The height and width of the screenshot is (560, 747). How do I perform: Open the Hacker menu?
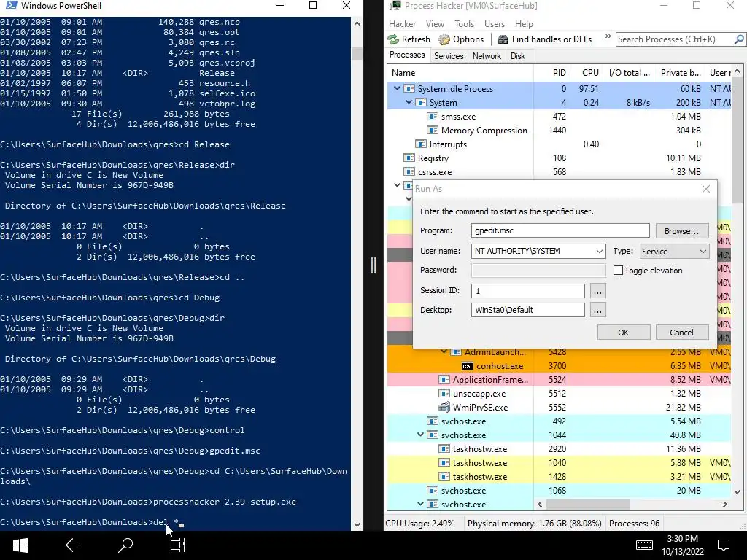(402, 24)
